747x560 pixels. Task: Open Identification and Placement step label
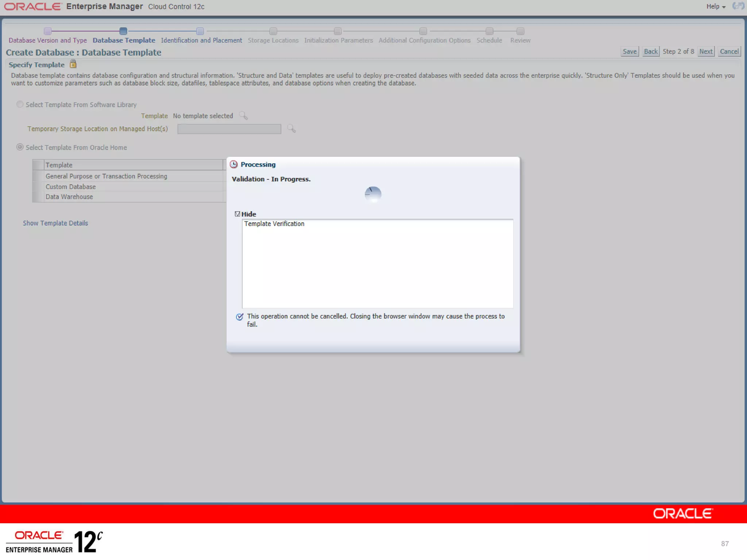[x=201, y=40]
